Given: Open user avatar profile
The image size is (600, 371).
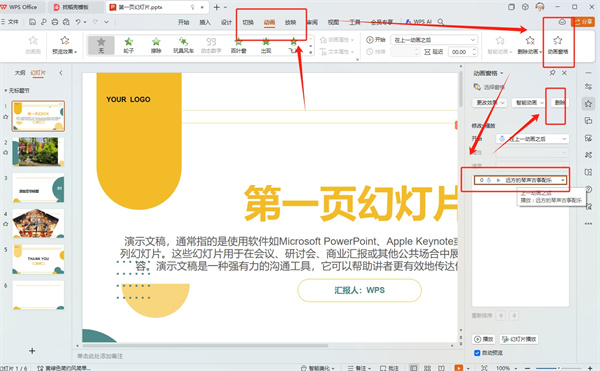Looking at the screenshot, I should click(x=540, y=7).
